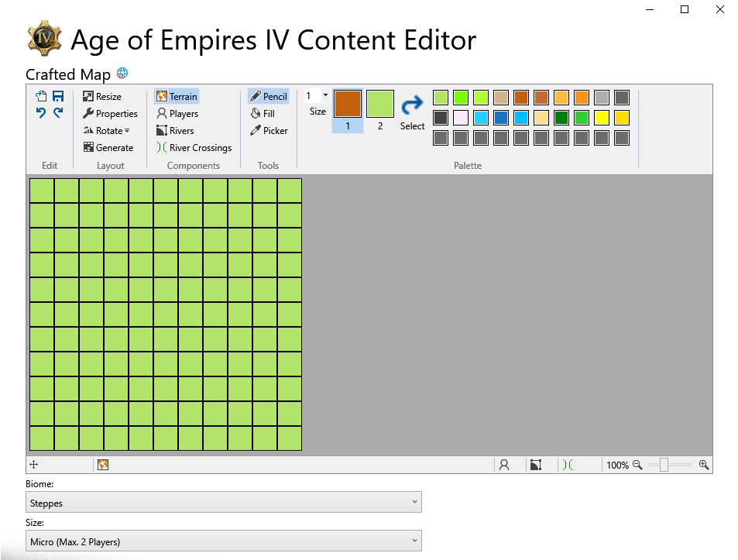Image resolution: width=738 pixels, height=560 pixels.
Task: Pick the dark green palette swatch
Action: (x=561, y=118)
